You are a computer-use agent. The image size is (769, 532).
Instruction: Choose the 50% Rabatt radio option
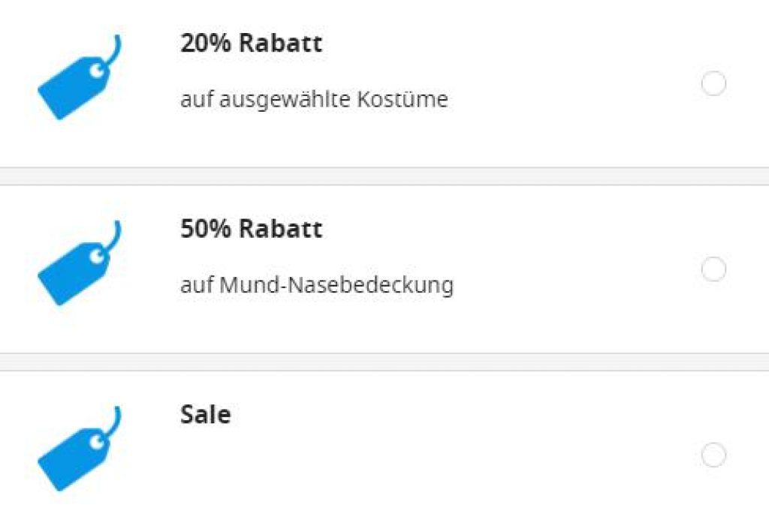[713, 269]
